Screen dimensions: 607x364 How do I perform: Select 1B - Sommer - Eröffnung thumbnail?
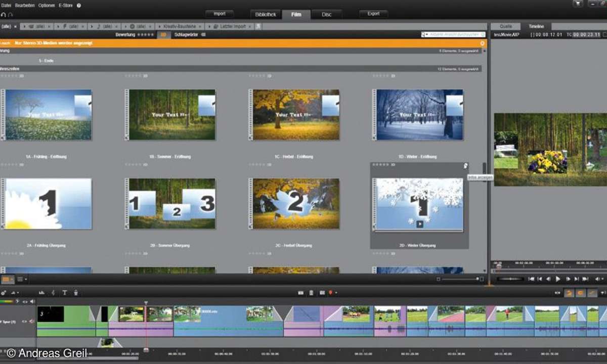pos(171,115)
